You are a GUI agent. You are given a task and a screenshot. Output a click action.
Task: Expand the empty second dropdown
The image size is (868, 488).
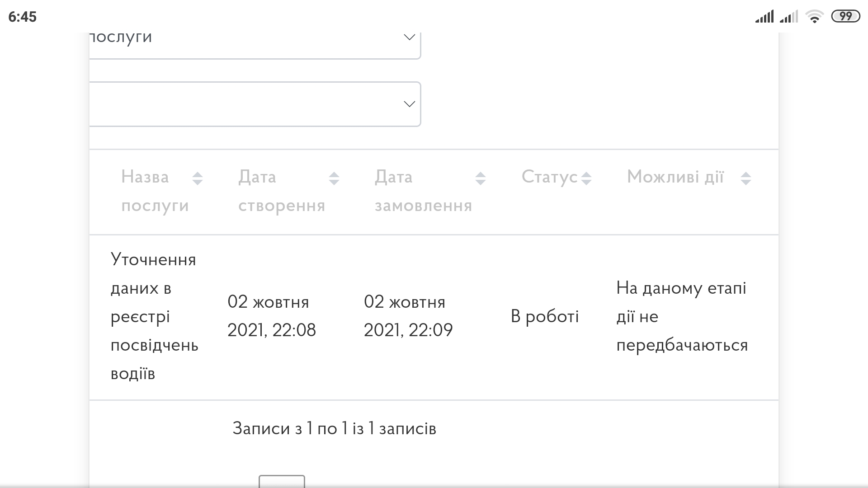[253, 104]
